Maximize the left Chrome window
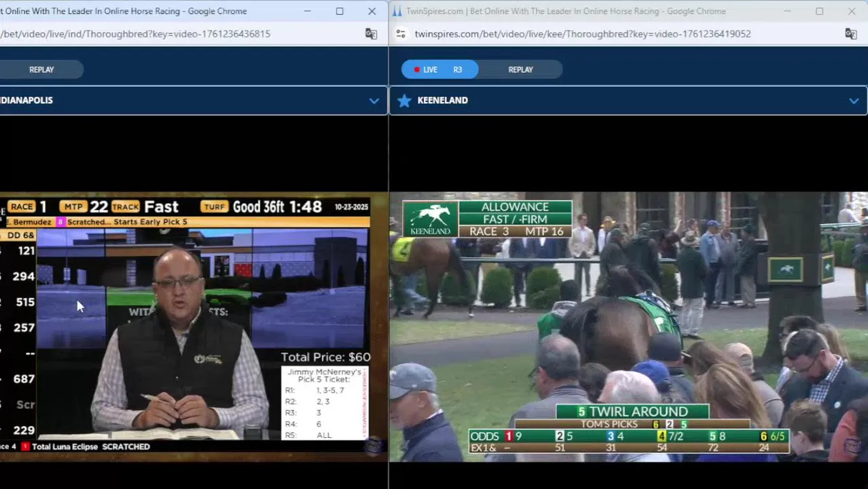The height and width of the screenshot is (489, 868). click(340, 11)
